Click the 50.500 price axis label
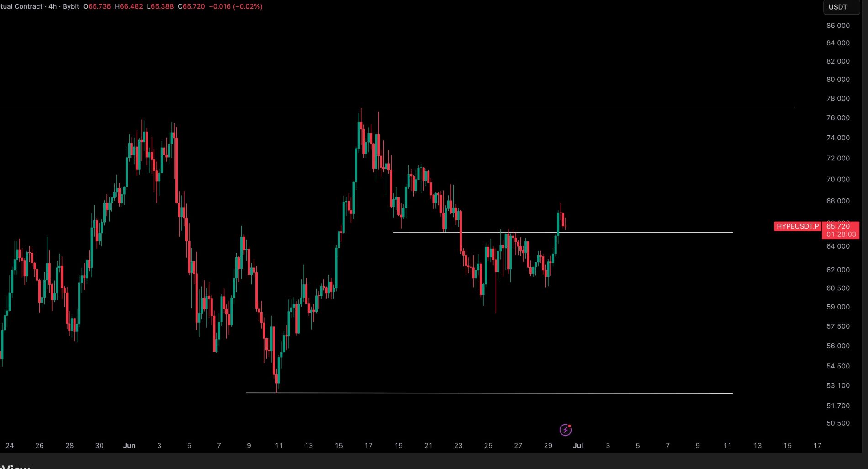 [x=838, y=423]
